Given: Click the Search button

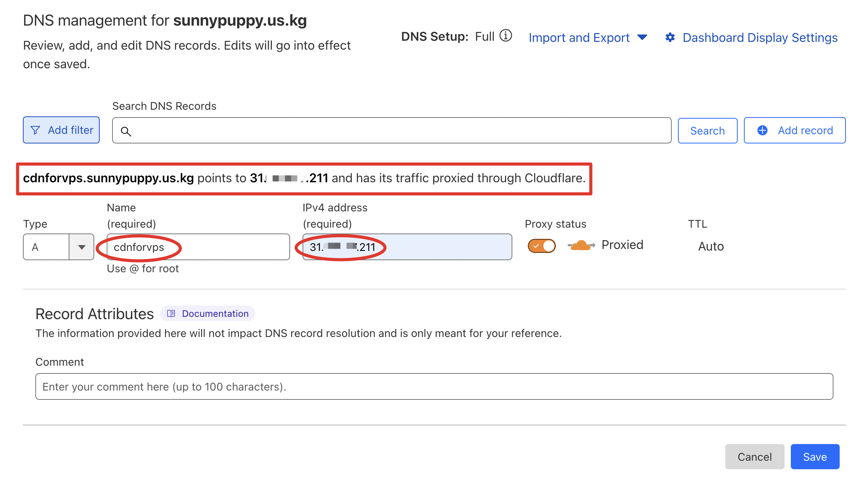Looking at the screenshot, I should click(x=707, y=130).
